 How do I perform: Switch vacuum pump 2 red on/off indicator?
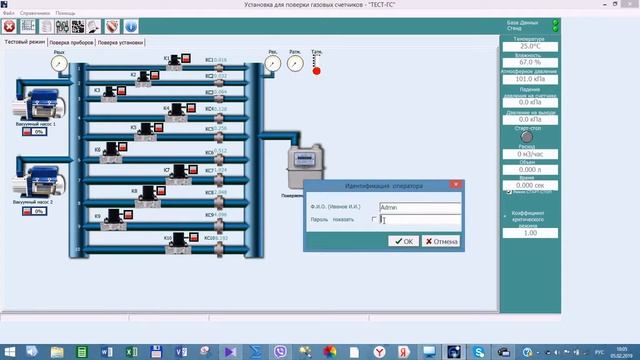pyautogui.click(x=27, y=211)
